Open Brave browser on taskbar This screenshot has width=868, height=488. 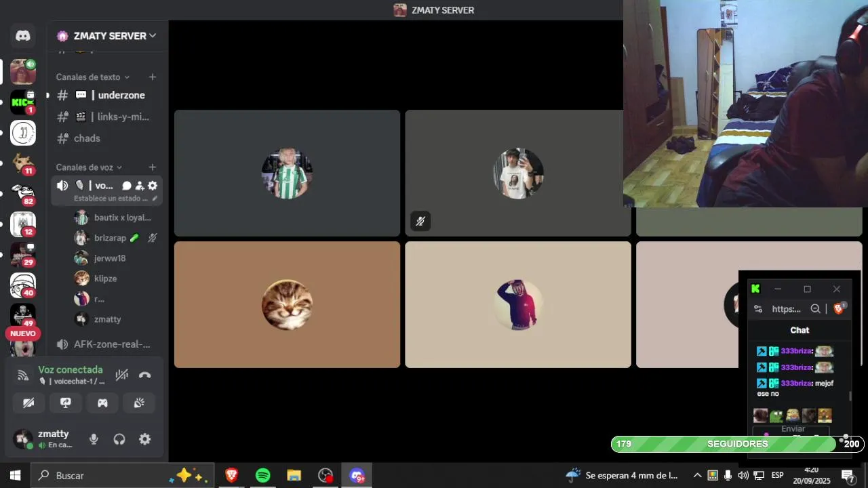[231, 476]
